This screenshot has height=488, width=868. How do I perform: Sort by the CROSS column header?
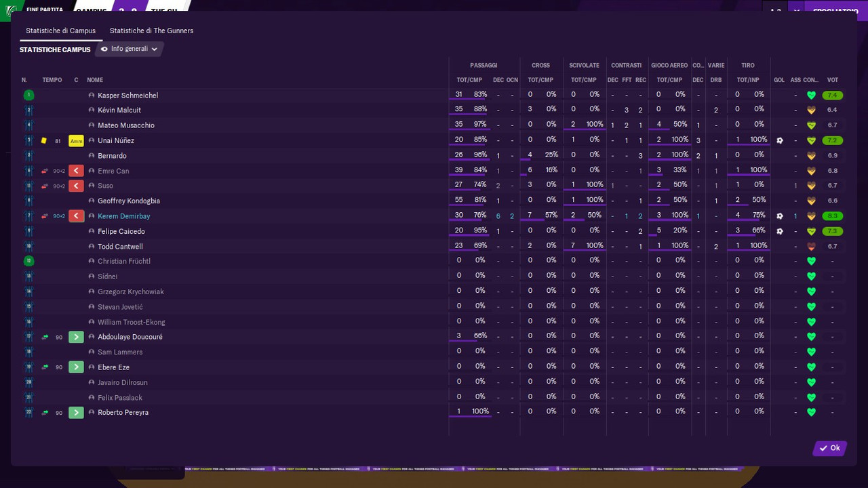pos(541,66)
